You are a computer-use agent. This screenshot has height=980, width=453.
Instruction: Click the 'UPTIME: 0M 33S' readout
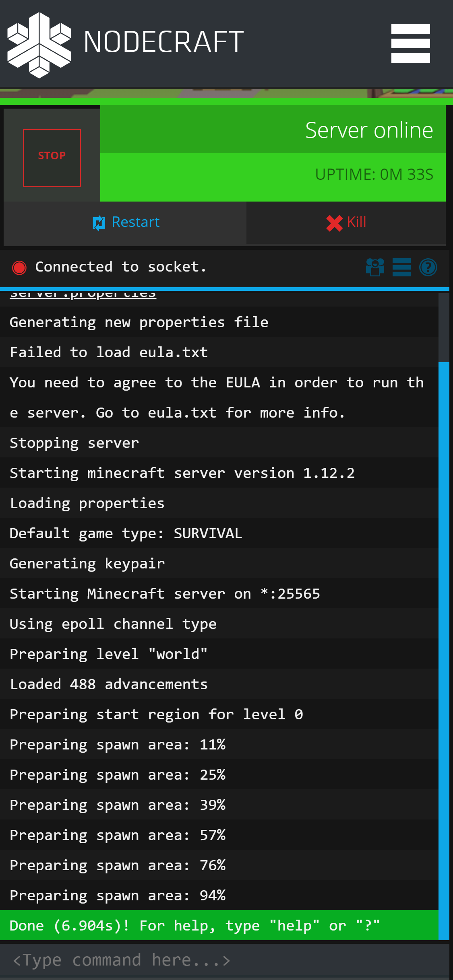coord(374,174)
